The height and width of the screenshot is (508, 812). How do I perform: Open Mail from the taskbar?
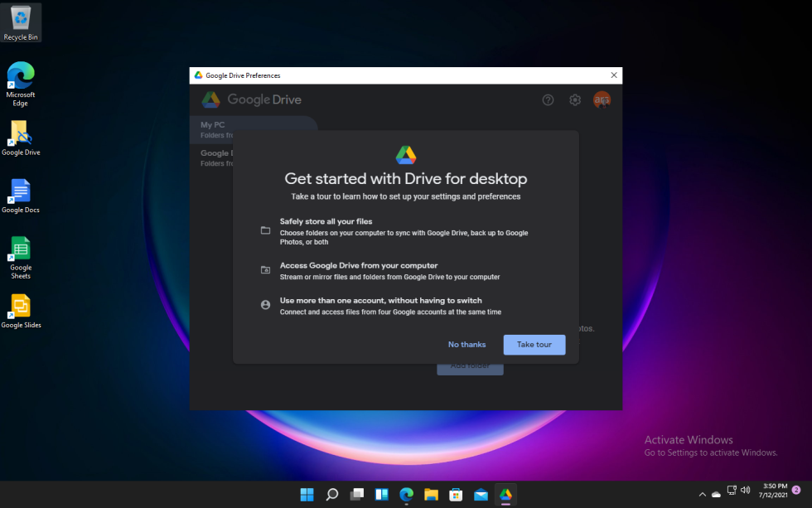point(481,494)
